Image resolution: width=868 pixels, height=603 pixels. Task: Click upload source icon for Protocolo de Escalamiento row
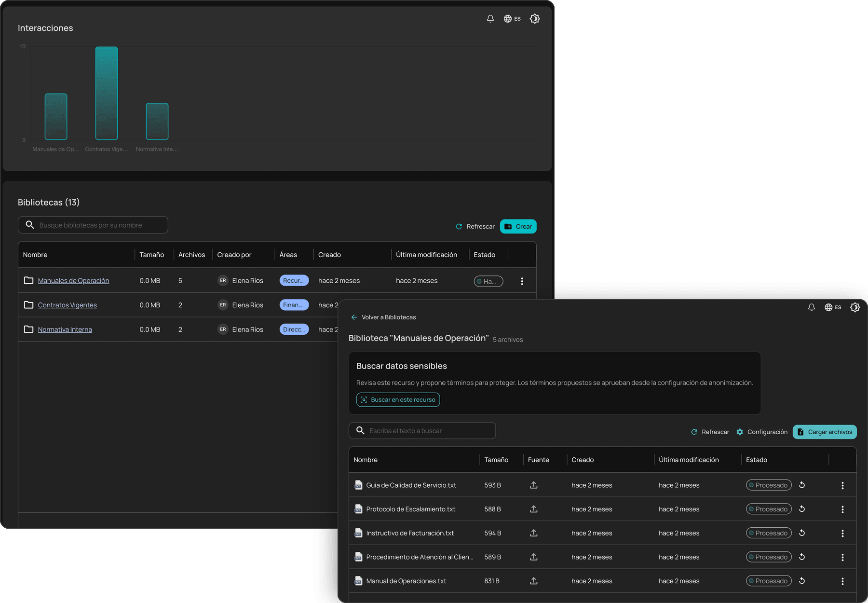pos(534,509)
